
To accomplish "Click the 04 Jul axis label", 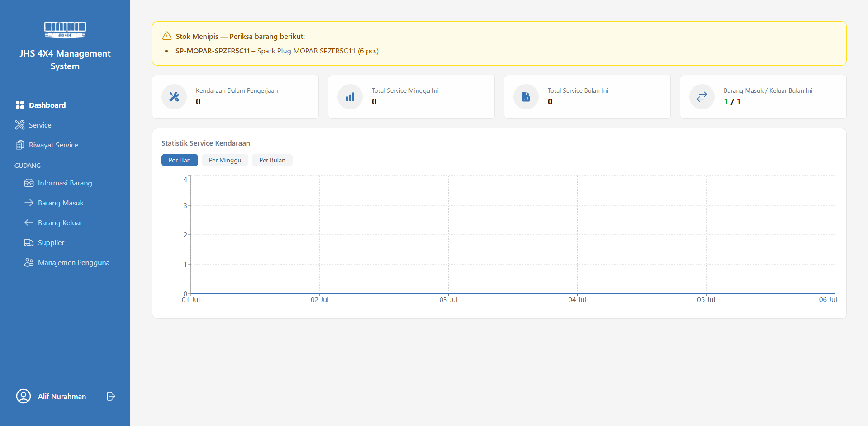I will 577,299.
